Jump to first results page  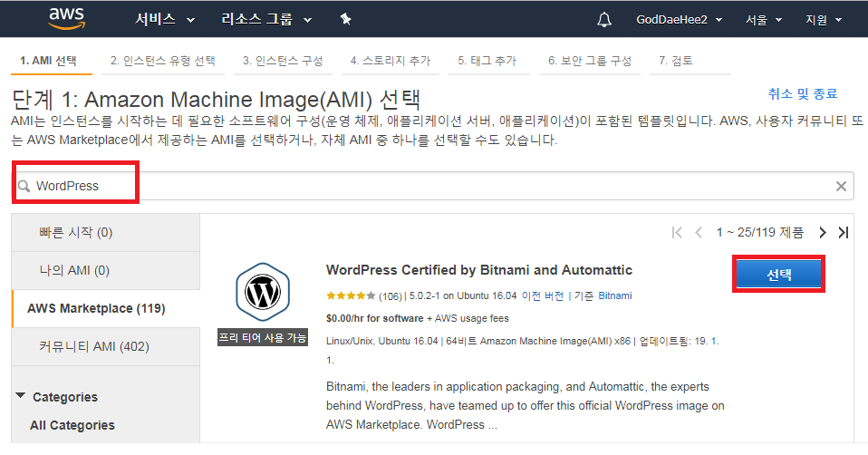pos(677,232)
